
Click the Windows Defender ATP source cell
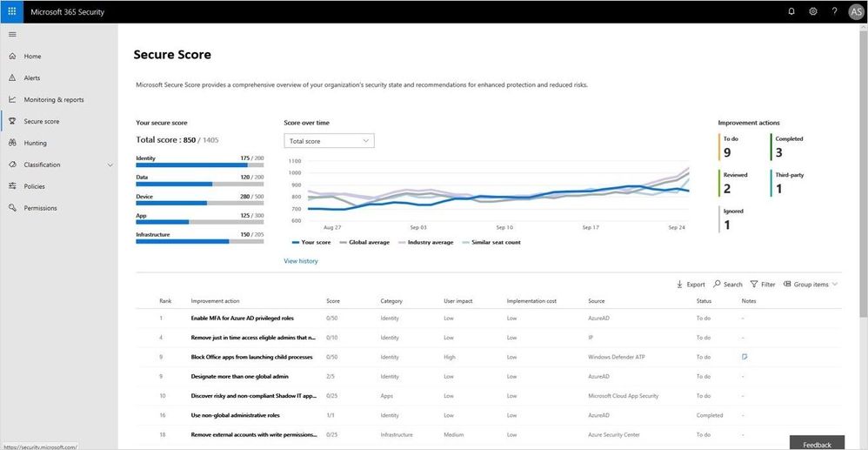(x=616, y=357)
